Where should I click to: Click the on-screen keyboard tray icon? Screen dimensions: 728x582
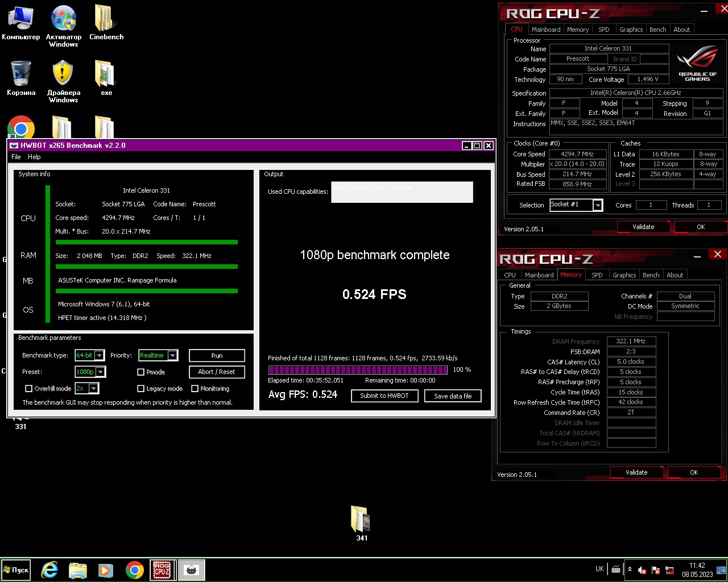pos(616,569)
